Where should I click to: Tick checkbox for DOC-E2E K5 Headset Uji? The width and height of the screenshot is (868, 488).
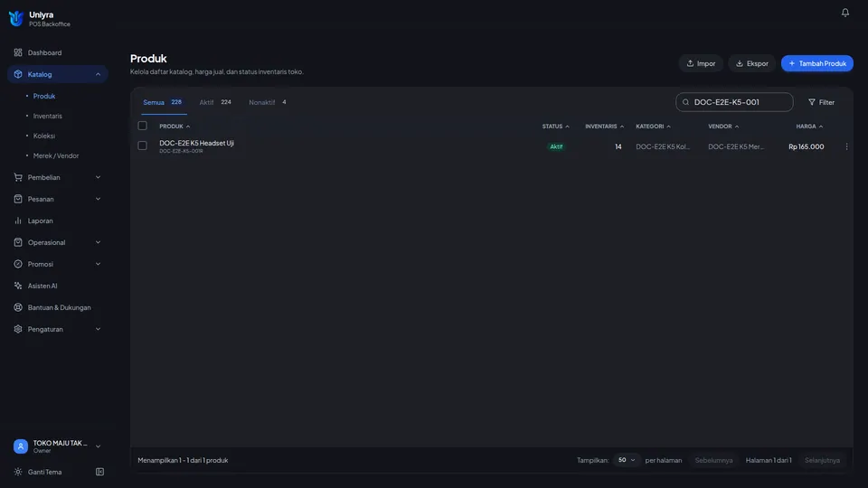(x=142, y=145)
